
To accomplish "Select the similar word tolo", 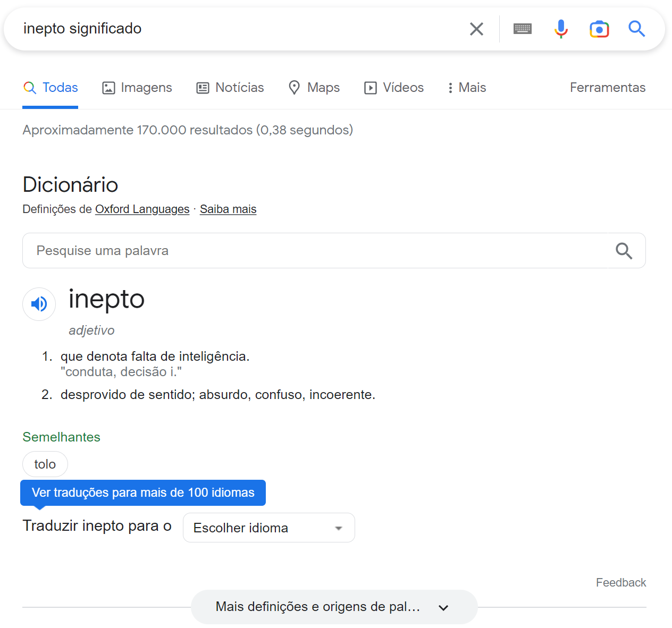I will pyautogui.click(x=45, y=464).
